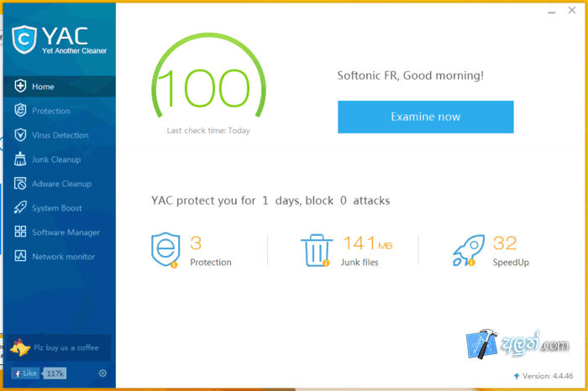588x391 pixels.
Task: Click the YAC shield logo
Action: tap(24, 39)
